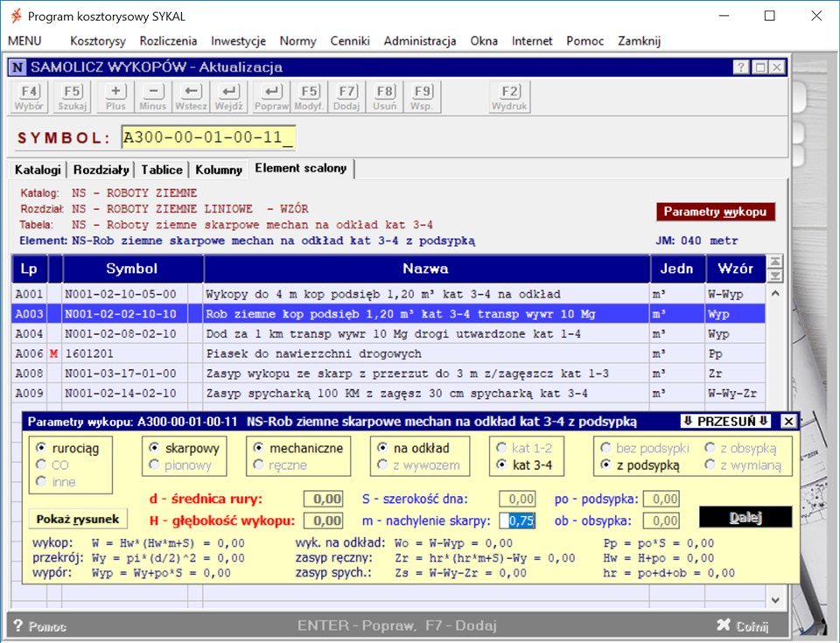Click the Wstecz back arrow button
Screen dimensions: 840x643
[x=191, y=96]
